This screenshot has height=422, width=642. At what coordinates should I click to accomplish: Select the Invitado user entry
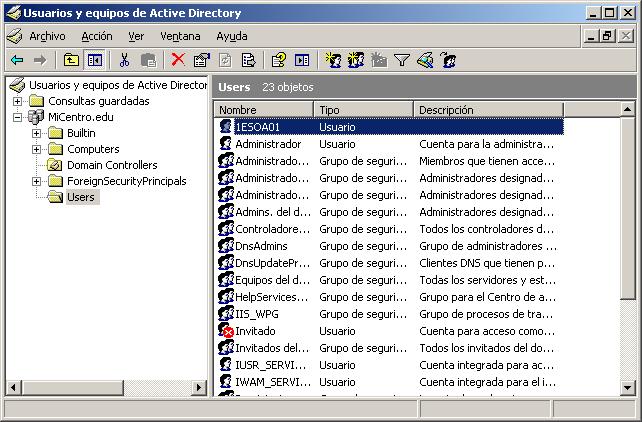(x=255, y=331)
